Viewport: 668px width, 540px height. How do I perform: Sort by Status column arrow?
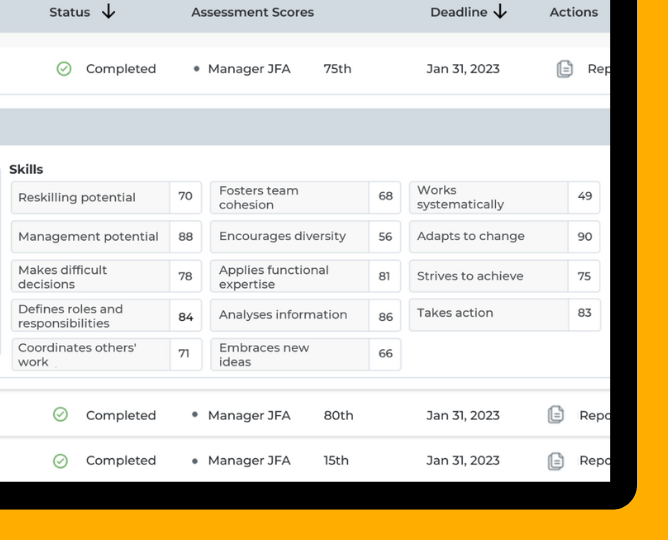(108, 12)
